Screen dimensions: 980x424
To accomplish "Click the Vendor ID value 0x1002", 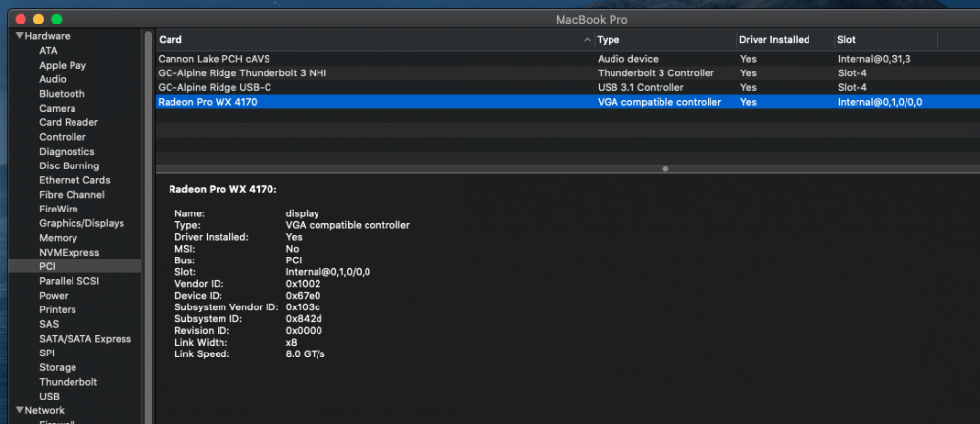I will pos(303,284).
